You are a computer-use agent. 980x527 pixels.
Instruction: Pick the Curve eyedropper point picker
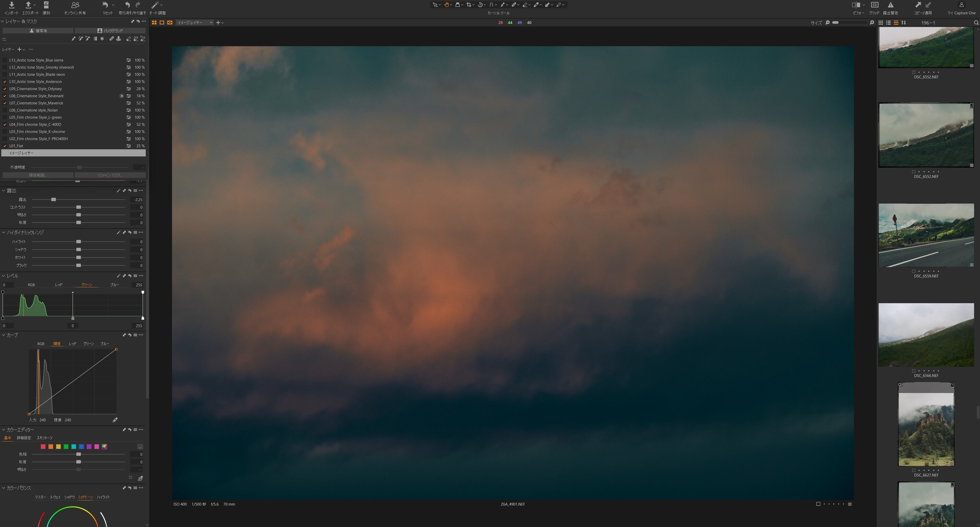(x=115, y=420)
